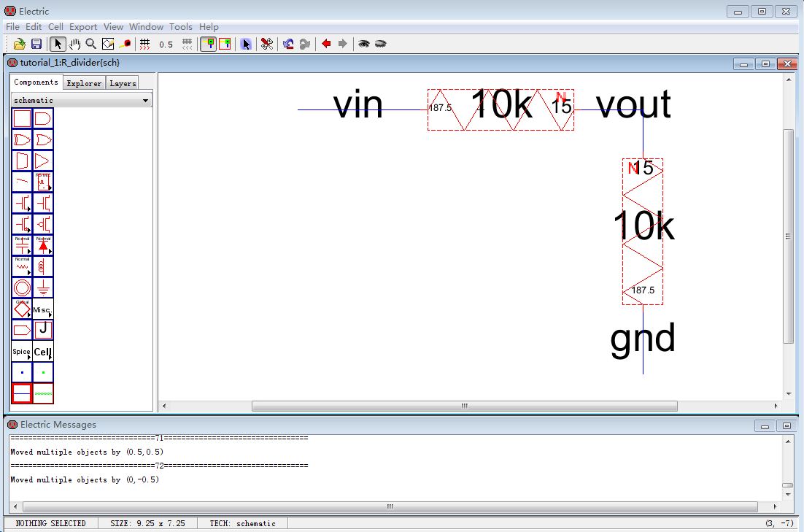Toggle the grid display icon
The image size is (804, 532).
(145, 44)
